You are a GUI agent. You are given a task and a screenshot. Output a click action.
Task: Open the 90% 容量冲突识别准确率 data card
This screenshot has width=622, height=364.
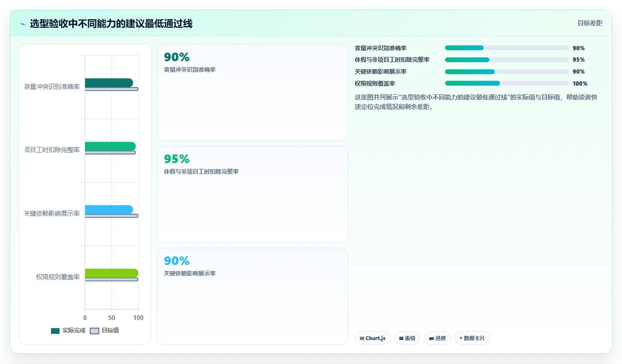click(253, 93)
